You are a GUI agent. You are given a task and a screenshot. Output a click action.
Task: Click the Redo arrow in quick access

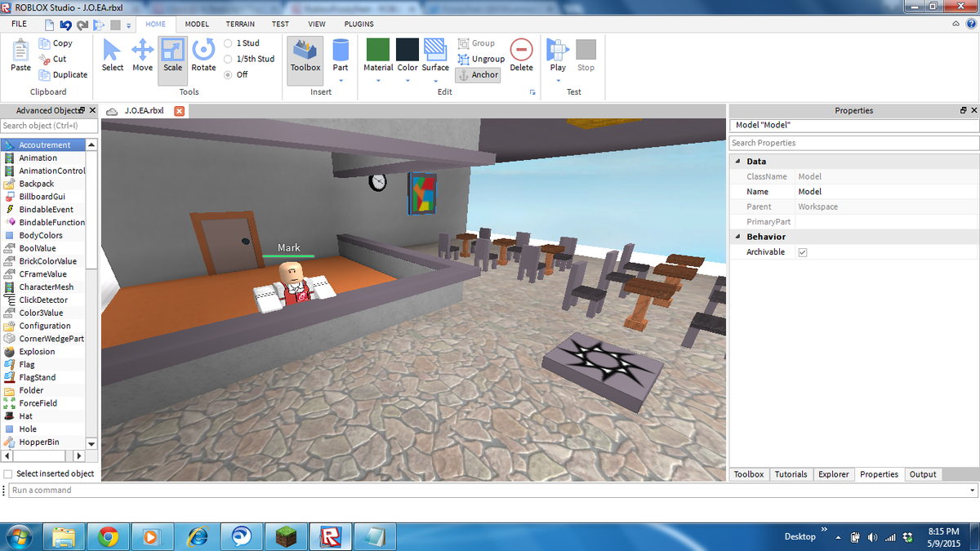[x=82, y=25]
